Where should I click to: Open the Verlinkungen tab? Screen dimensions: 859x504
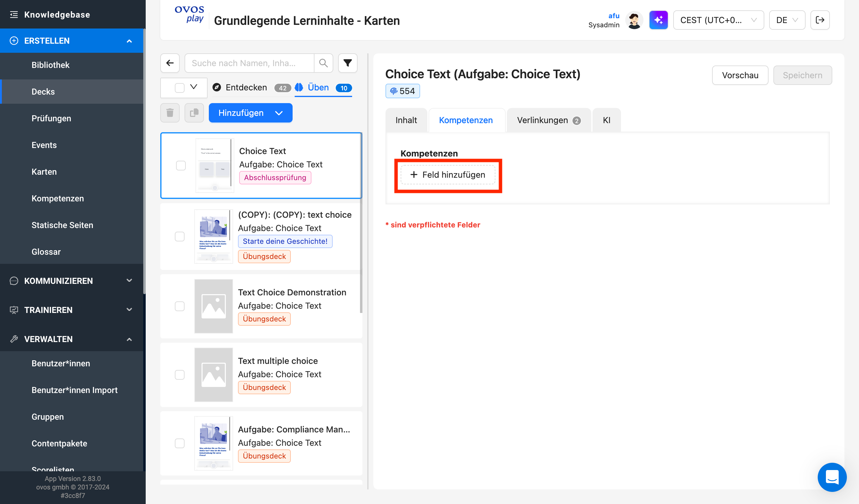click(x=548, y=120)
